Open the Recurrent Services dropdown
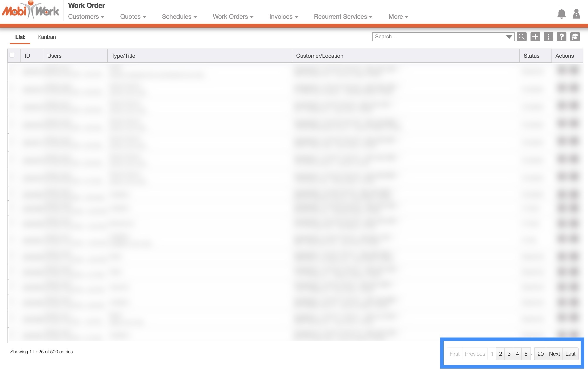 343,17
